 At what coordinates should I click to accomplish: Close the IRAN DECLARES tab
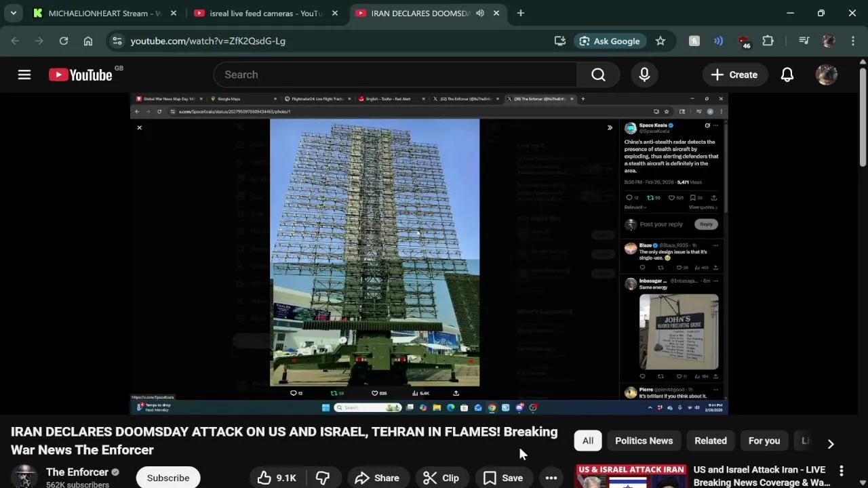coord(496,13)
